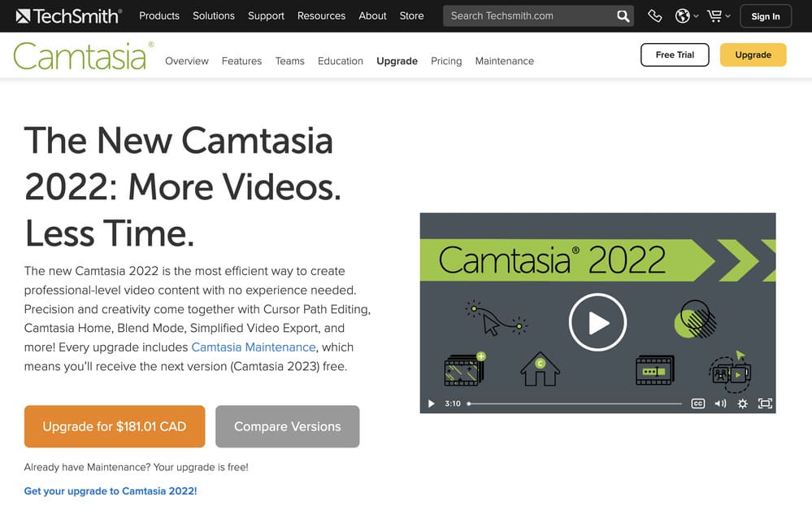This screenshot has width=812, height=528.
Task: Click the search magnifying glass
Action: pyautogui.click(x=623, y=15)
